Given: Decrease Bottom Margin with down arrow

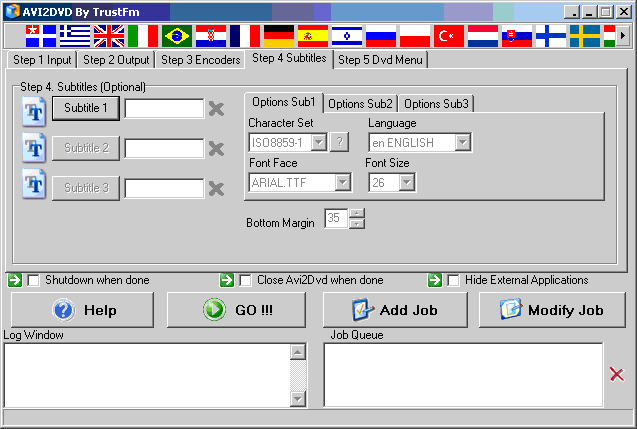Looking at the screenshot, I should tap(357, 223).
